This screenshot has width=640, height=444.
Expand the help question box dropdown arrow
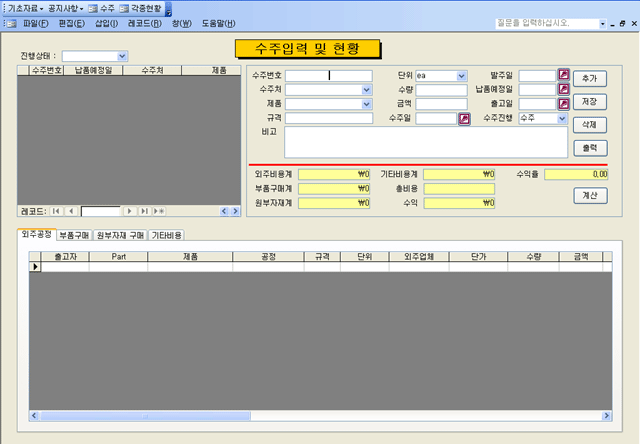602,24
